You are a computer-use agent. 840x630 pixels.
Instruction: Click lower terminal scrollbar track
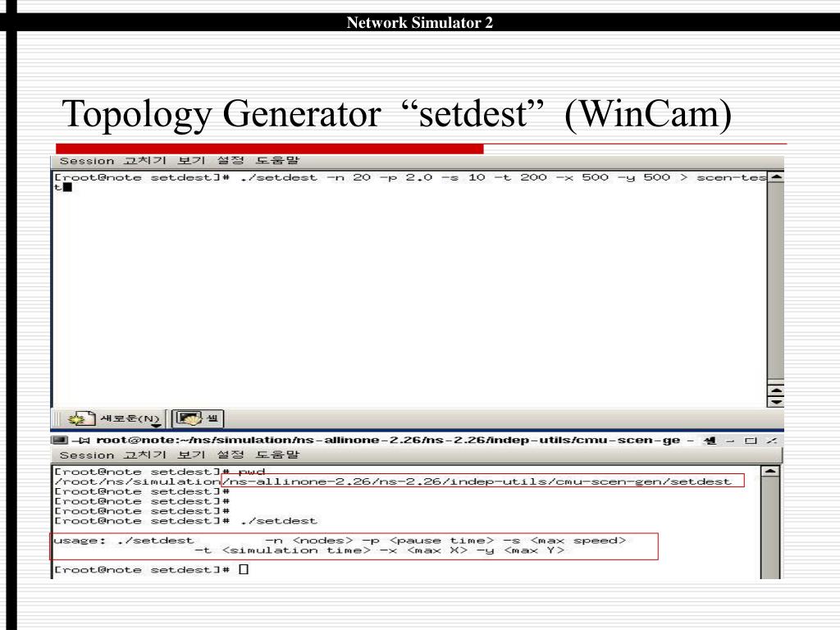pyautogui.click(x=769, y=527)
